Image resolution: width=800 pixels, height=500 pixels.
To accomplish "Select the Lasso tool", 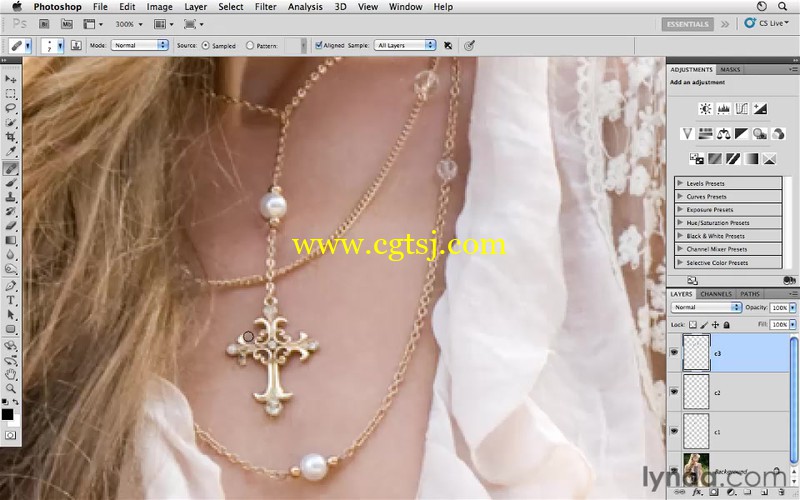I will point(11,108).
